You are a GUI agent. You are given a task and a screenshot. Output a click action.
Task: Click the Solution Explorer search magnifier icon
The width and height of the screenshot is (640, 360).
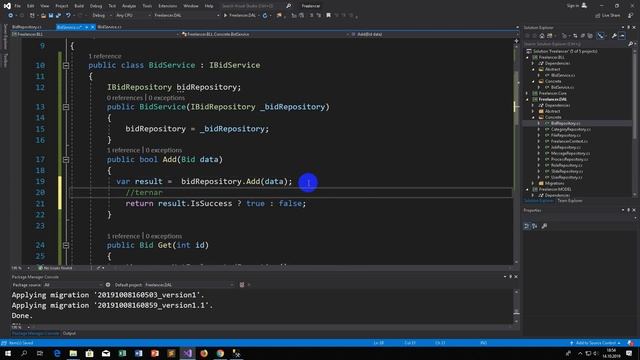pos(630,44)
